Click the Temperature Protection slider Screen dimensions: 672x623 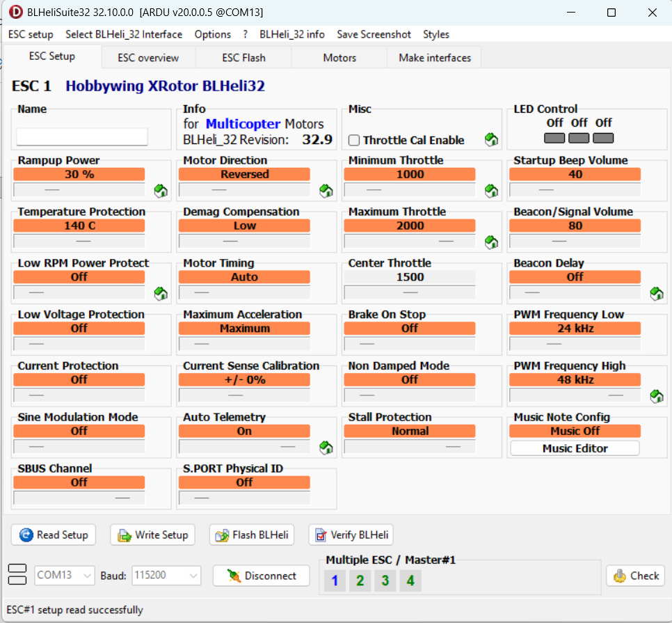pos(79,241)
